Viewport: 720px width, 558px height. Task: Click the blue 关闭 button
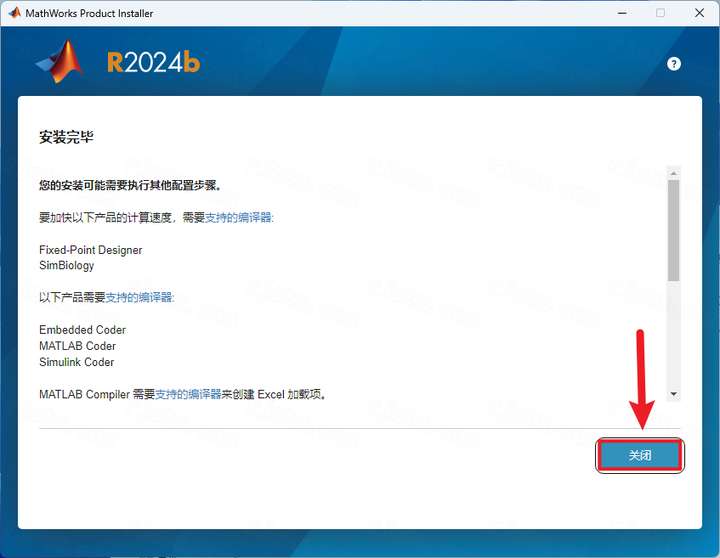[640, 455]
